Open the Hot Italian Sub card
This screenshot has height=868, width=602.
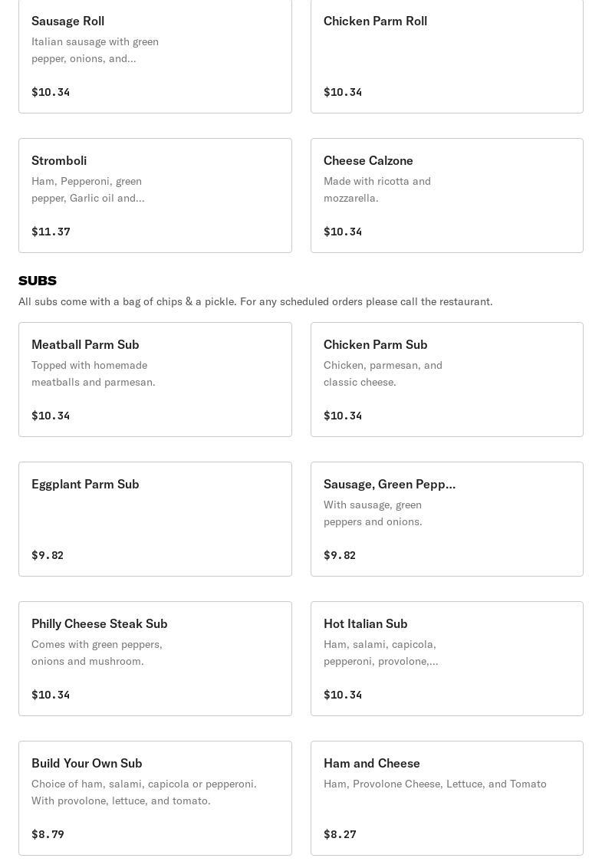[447, 659]
